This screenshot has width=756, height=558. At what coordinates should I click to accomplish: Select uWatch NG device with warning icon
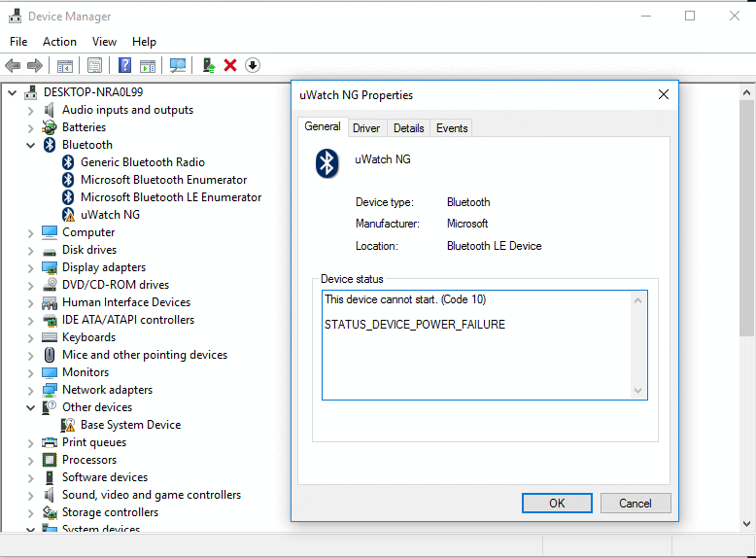click(110, 215)
